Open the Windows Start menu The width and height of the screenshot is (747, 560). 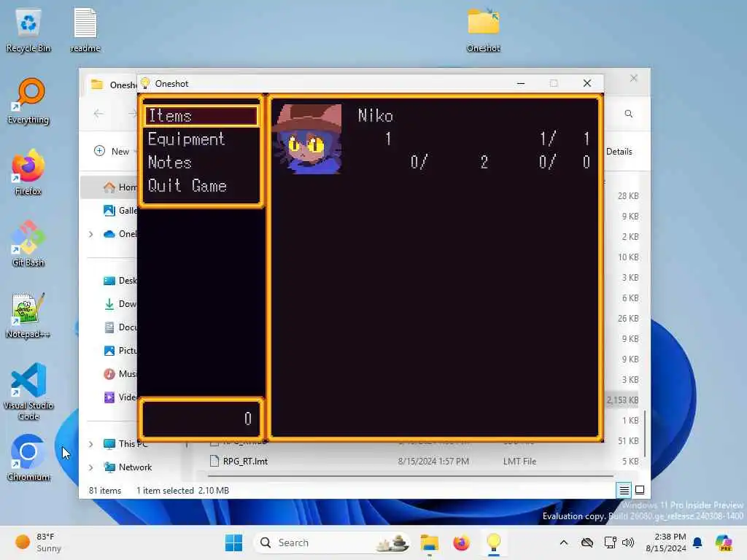pyautogui.click(x=233, y=542)
